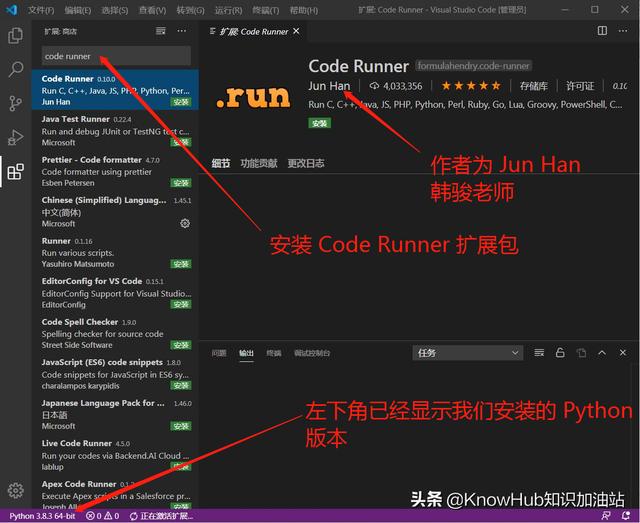Open the 终端(T) menu
The height and width of the screenshot is (523, 640).
pos(266,10)
